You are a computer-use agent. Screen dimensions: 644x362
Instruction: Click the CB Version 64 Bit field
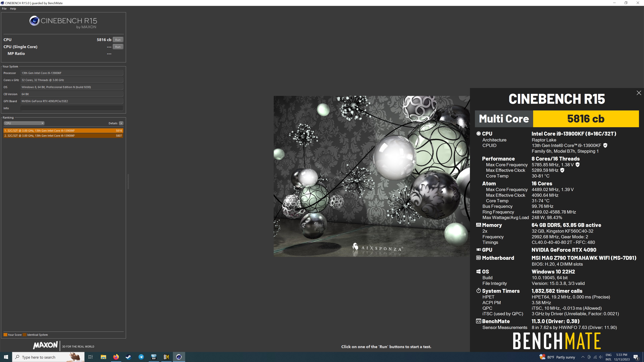(72, 94)
